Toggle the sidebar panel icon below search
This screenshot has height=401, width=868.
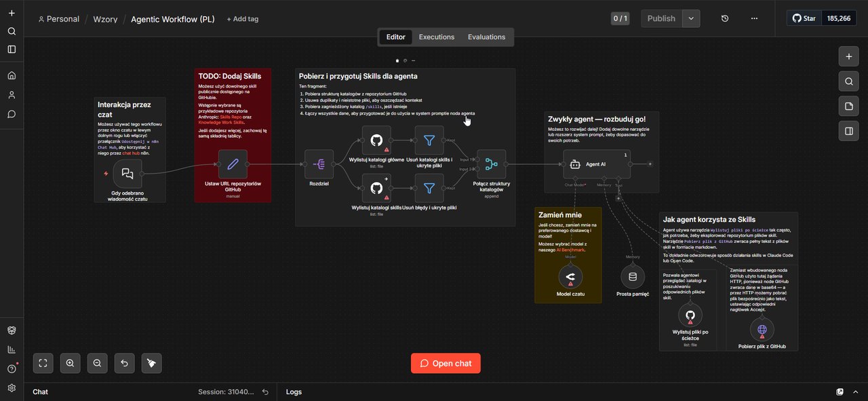(12, 49)
